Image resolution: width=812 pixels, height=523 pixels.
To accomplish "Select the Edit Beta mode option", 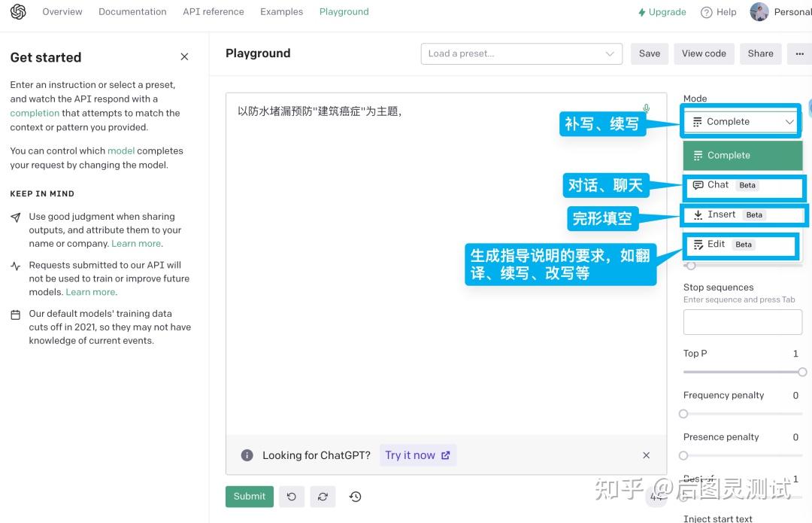I will pyautogui.click(x=743, y=244).
